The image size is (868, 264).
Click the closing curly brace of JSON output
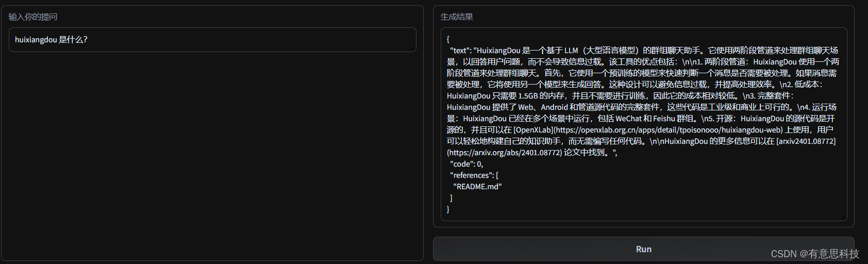[448, 209]
